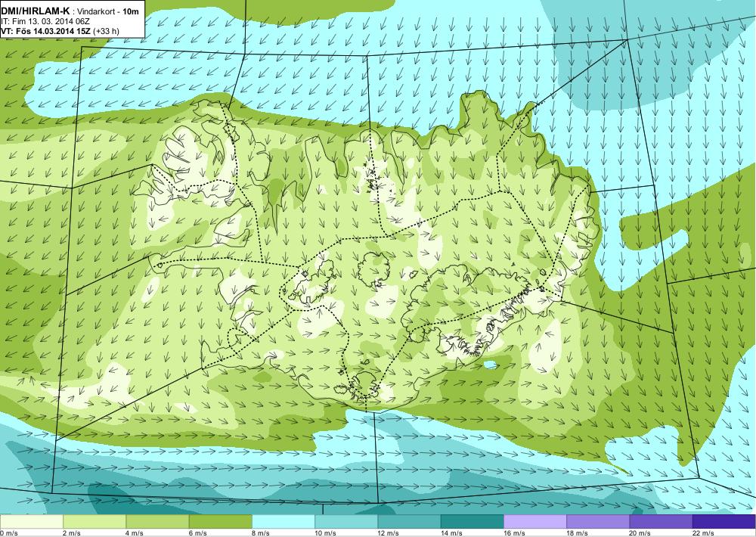
Task: Click the 'Vindarkort - 10m' map type text
Action: click(108, 11)
